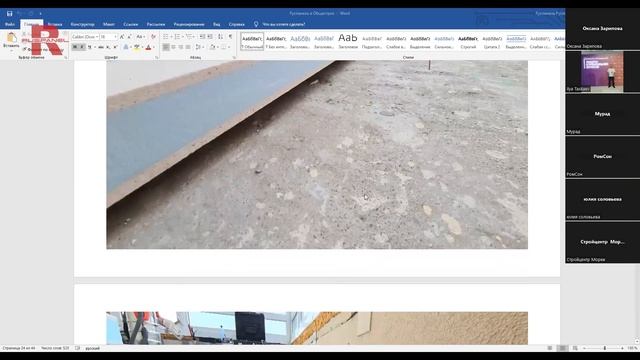Increase font size with the grow font icon

122,37
